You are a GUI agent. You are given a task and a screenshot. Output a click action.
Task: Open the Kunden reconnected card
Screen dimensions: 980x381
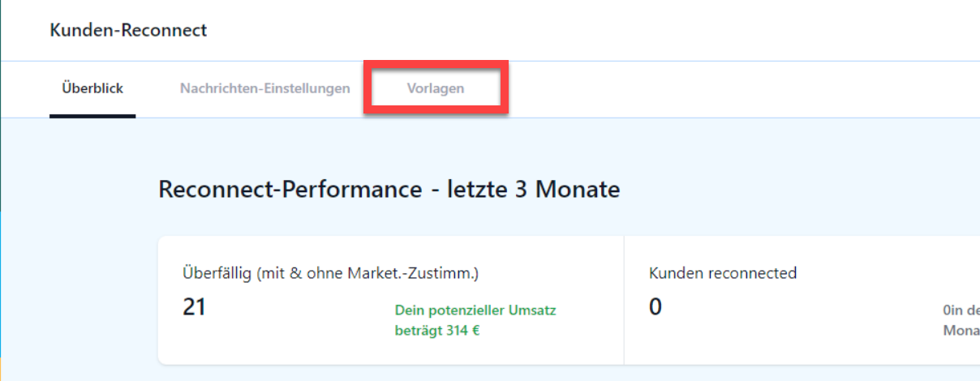[802, 301]
